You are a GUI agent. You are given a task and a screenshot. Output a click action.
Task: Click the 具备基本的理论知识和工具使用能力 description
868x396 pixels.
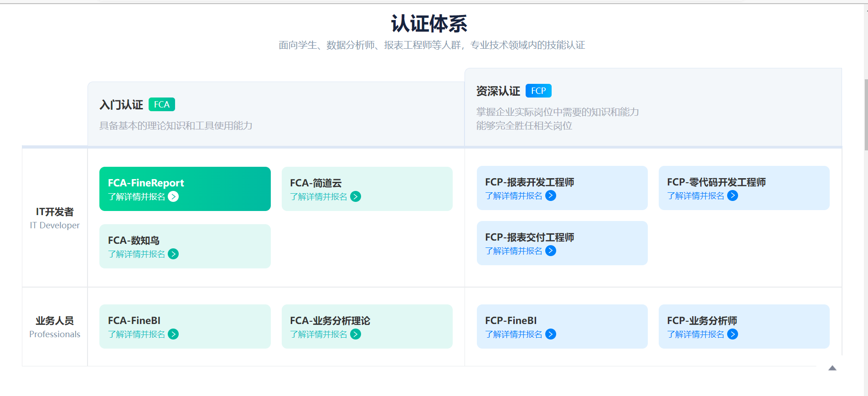click(176, 126)
